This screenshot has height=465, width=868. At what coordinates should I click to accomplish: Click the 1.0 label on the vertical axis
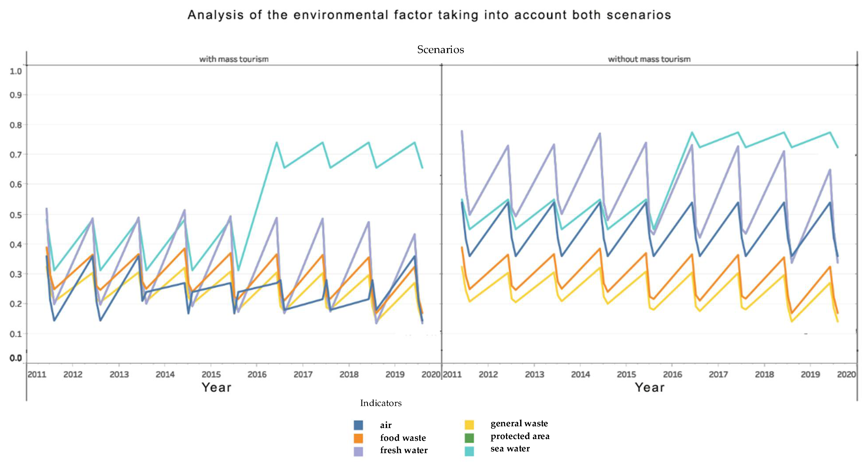click(16, 71)
